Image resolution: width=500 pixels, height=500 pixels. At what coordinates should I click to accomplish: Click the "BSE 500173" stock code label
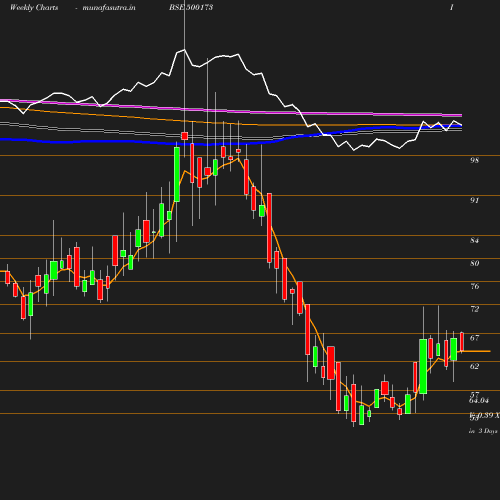191,7
